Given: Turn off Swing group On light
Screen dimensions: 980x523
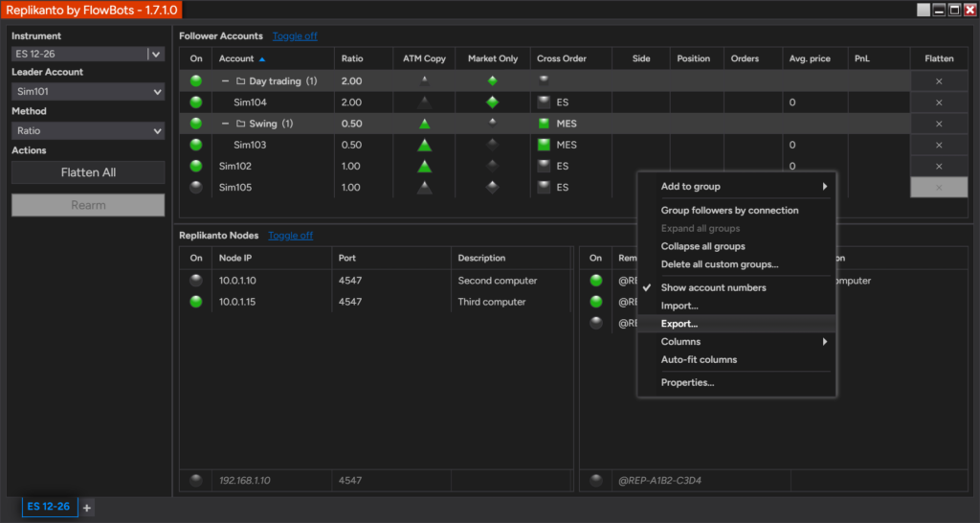Looking at the screenshot, I should point(196,124).
